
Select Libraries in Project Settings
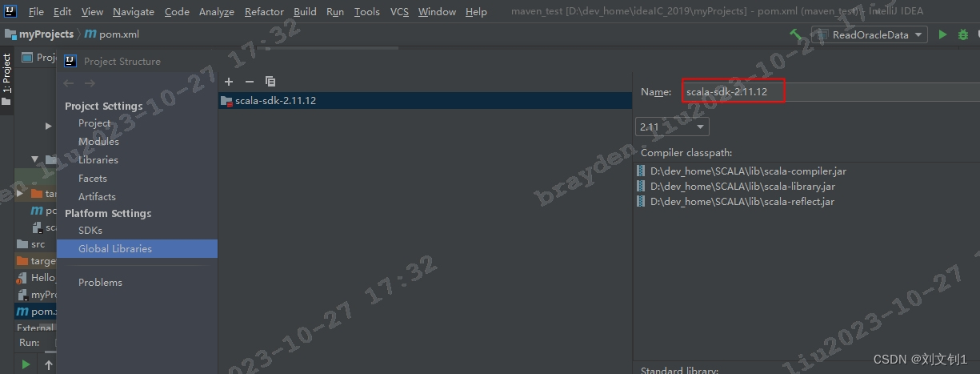pyautogui.click(x=98, y=160)
